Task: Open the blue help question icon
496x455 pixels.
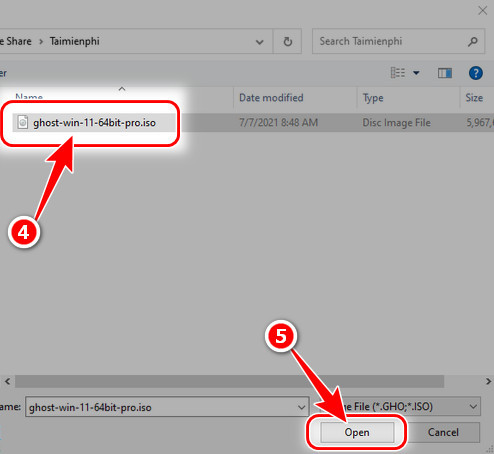Action: (476, 73)
